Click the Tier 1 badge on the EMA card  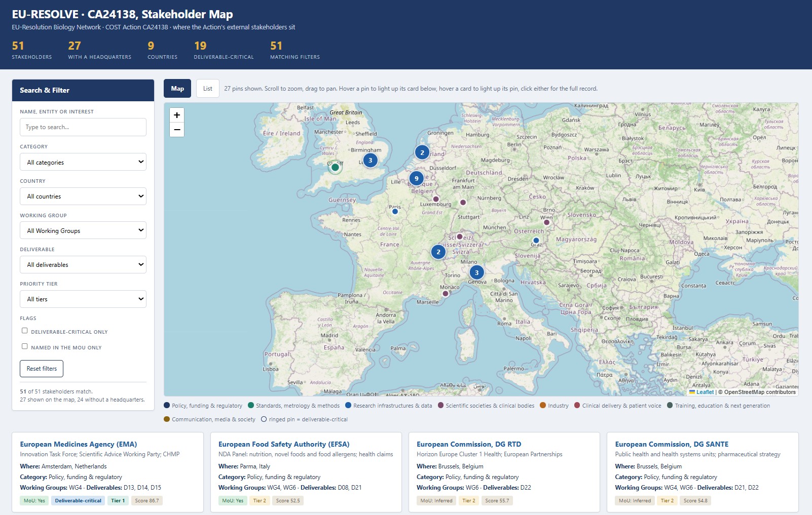(x=118, y=501)
